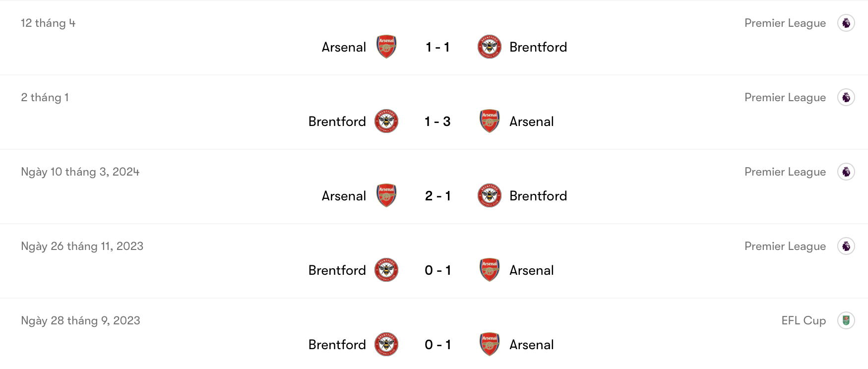Screen dimensions: 868x369
Task: Click the 12 tháng 4 date label
Action: click(49, 23)
